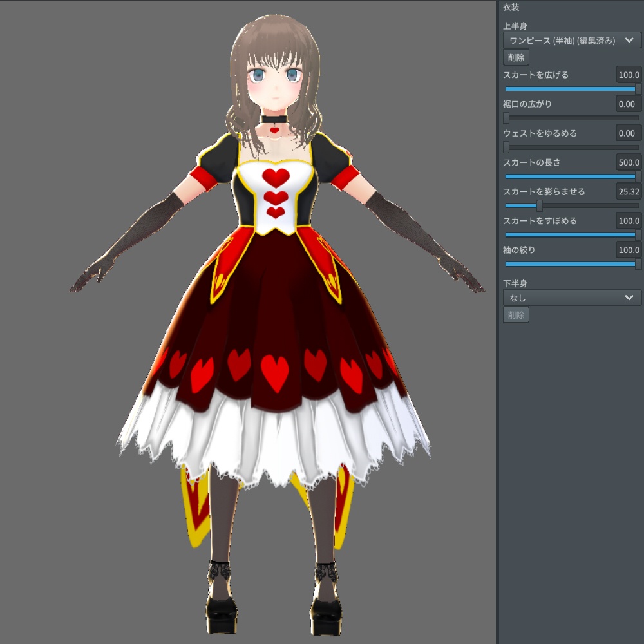Adjust the 裾口の広がり slider
Screen dimensions: 644x644
coord(572,118)
